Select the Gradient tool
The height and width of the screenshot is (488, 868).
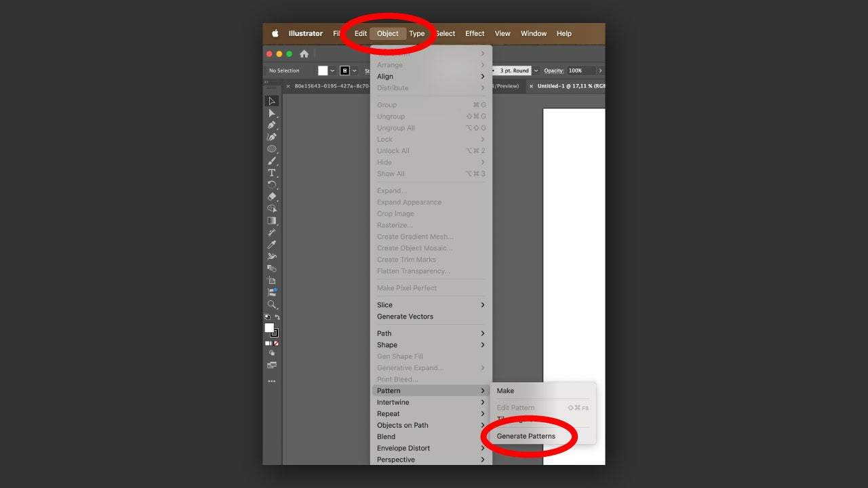click(272, 221)
